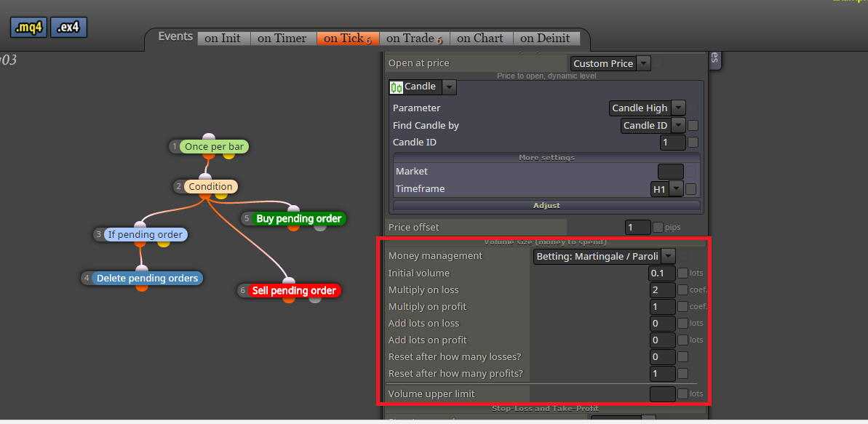Open the on Trade events tab
The width and height of the screenshot is (868, 424).
415,39
